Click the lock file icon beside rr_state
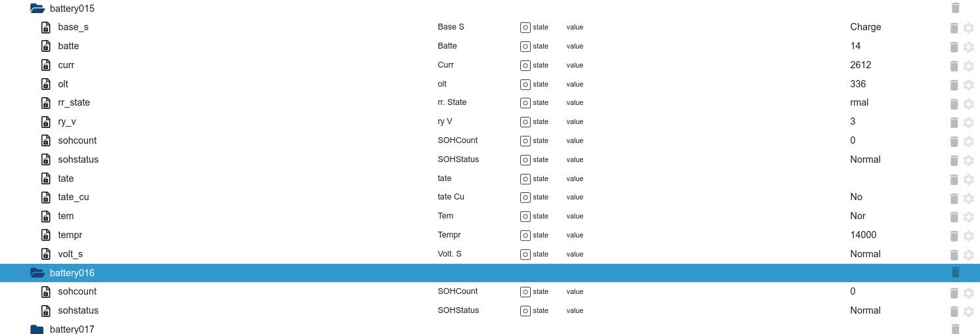 46,103
